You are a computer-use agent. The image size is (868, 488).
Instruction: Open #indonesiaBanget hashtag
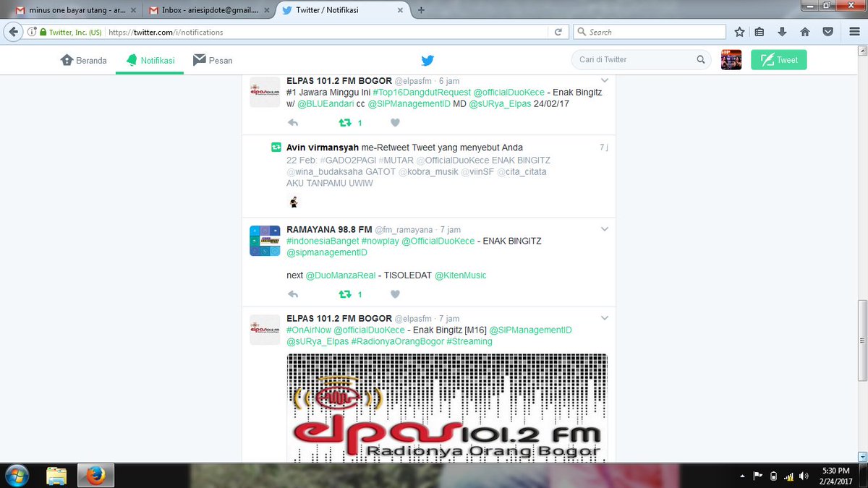click(x=323, y=241)
